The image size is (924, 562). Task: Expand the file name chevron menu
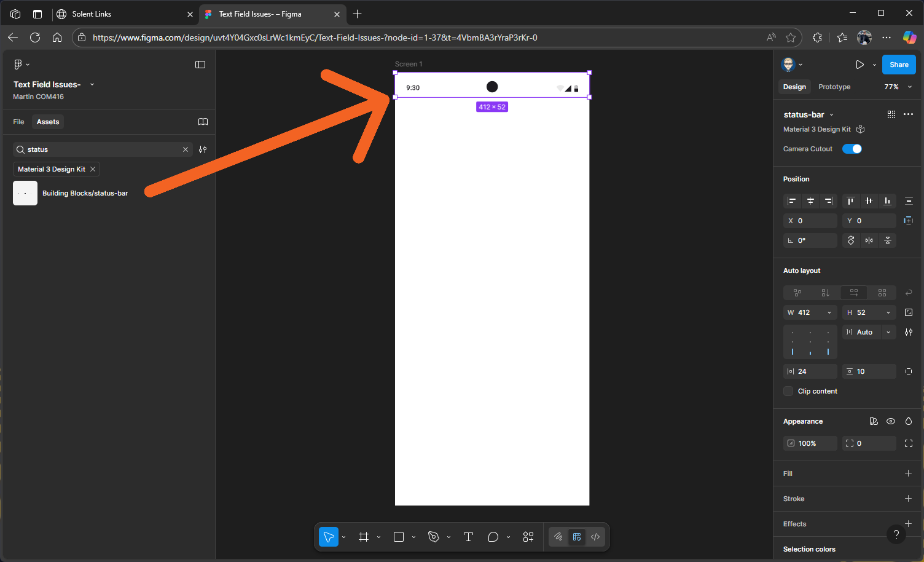click(x=92, y=84)
